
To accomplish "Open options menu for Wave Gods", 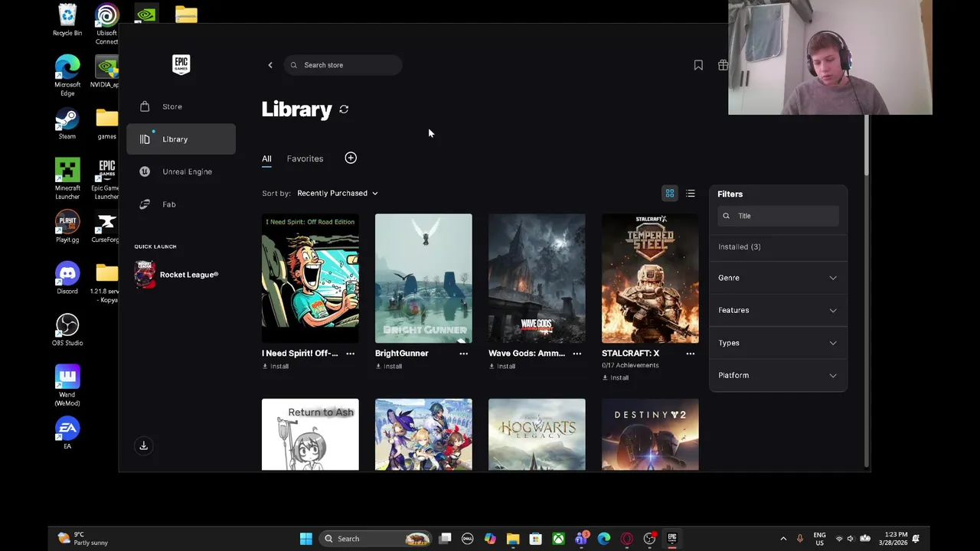I will click(577, 354).
